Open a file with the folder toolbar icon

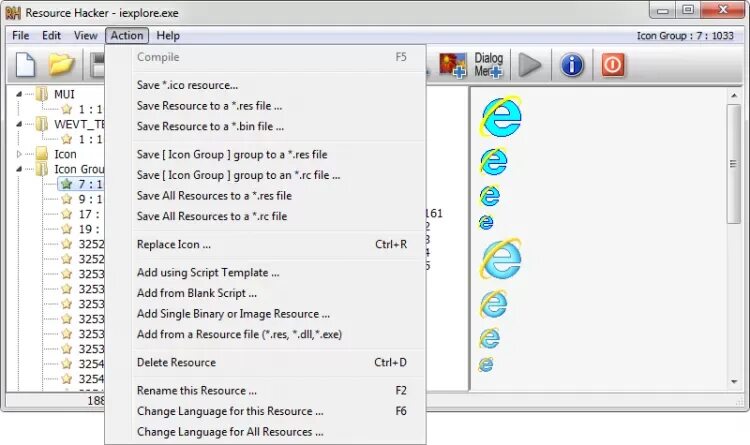point(62,65)
